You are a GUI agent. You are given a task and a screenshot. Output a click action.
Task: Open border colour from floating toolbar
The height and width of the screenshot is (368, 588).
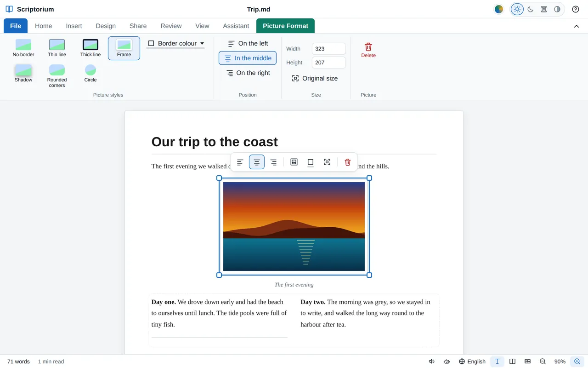click(x=311, y=162)
